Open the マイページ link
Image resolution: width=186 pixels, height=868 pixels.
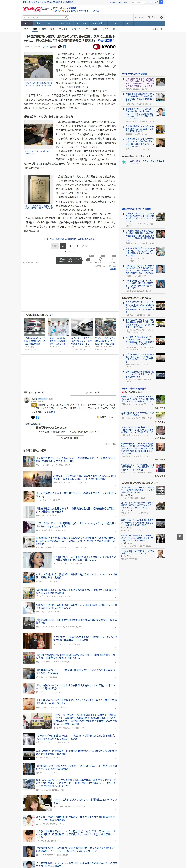coord(139,17)
